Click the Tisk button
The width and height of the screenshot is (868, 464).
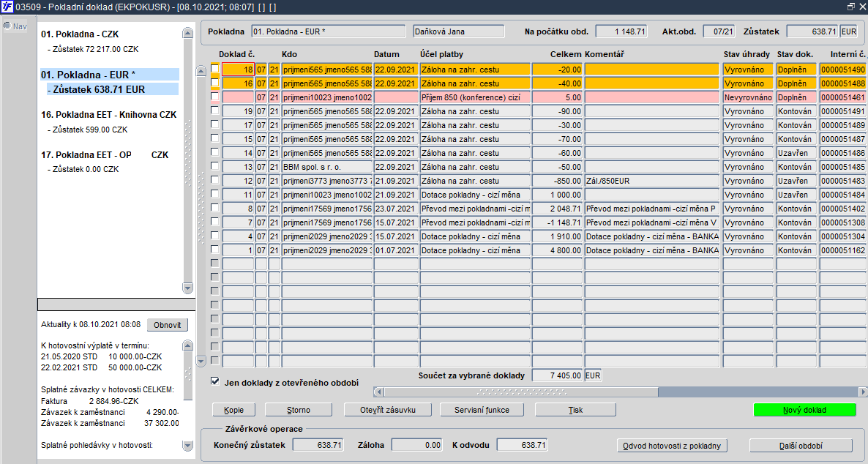tap(575, 410)
